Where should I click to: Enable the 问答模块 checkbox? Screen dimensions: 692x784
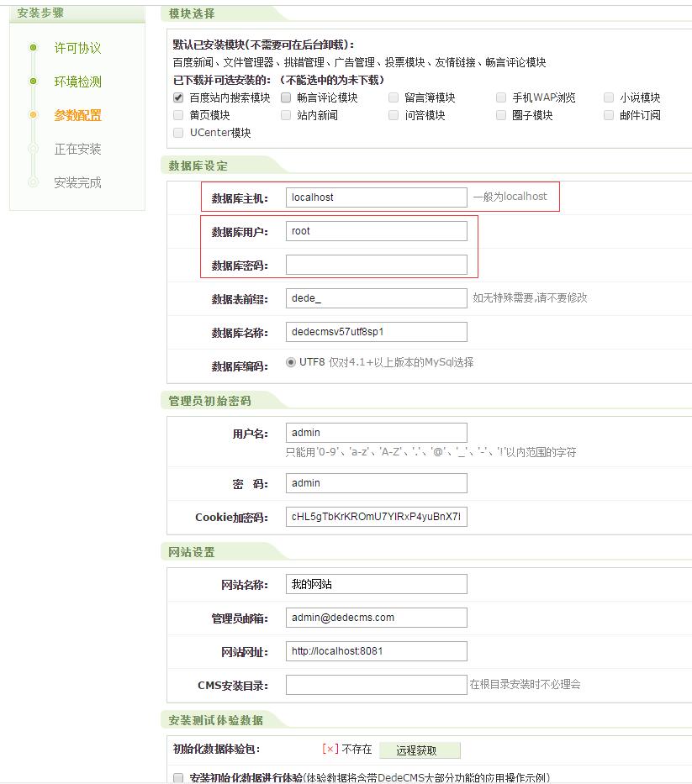click(393, 115)
